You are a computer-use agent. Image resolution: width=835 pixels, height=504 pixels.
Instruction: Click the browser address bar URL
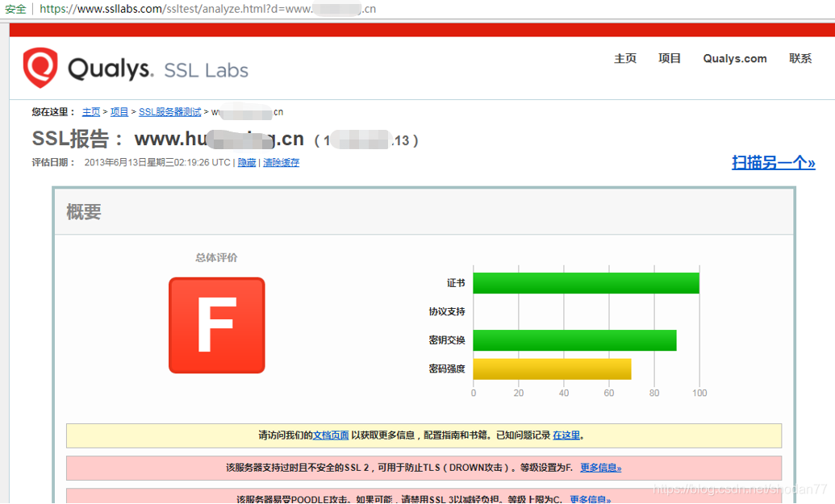tap(207, 9)
